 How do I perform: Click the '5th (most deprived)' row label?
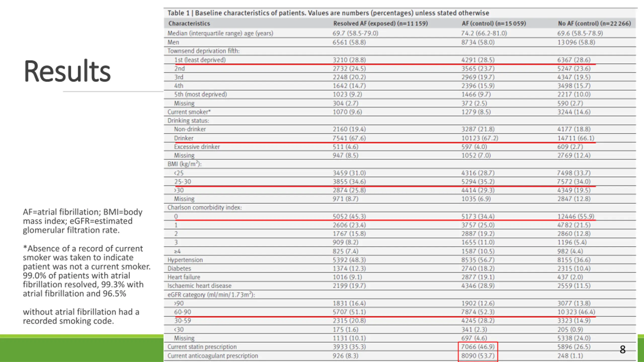pyautogui.click(x=200, y=95)
